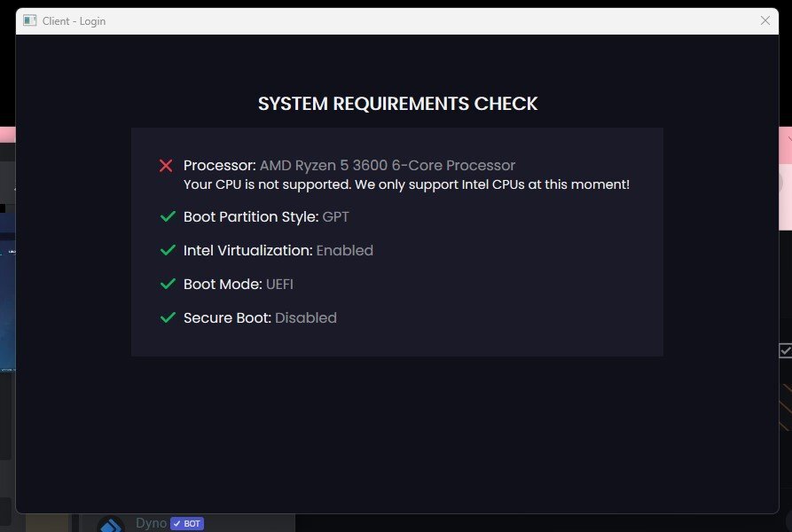Click the UEFI boot mode value
The height and width of the screenshot is (532, 792).
[279, 285]
